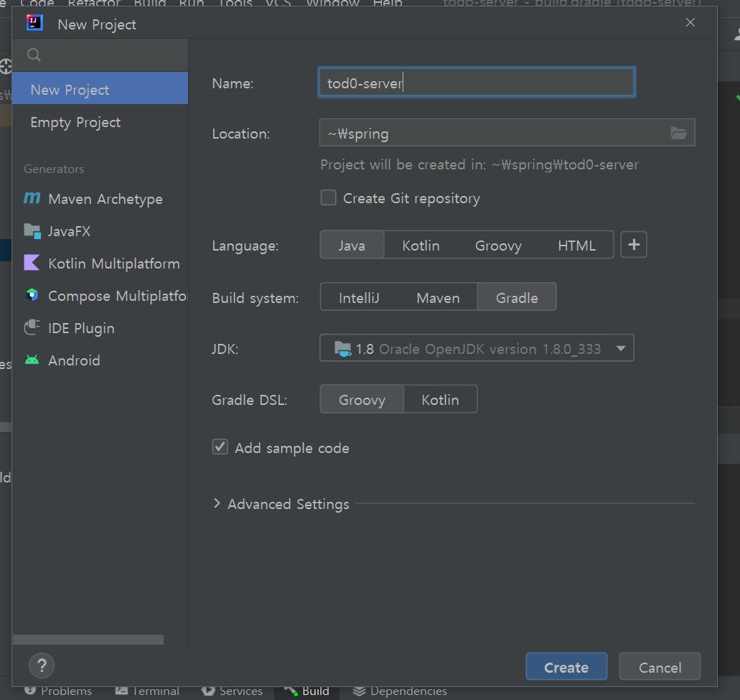Enable Create Git repository checkbox

tap(329, 197)
